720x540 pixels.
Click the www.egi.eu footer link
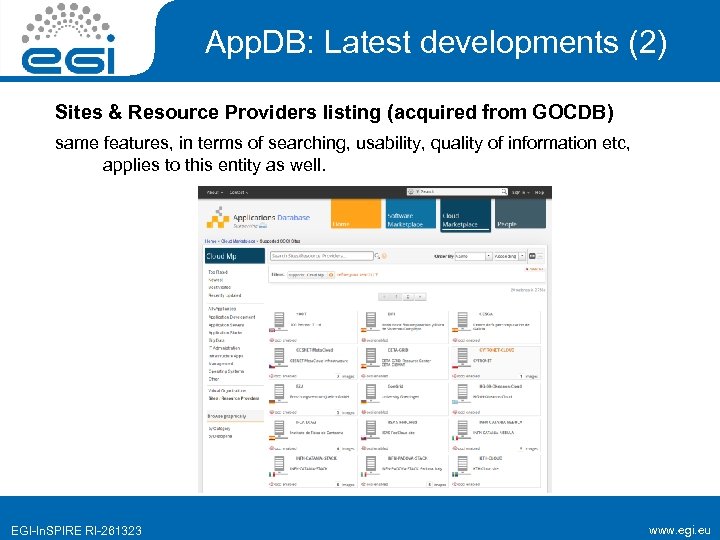point(680,530)
